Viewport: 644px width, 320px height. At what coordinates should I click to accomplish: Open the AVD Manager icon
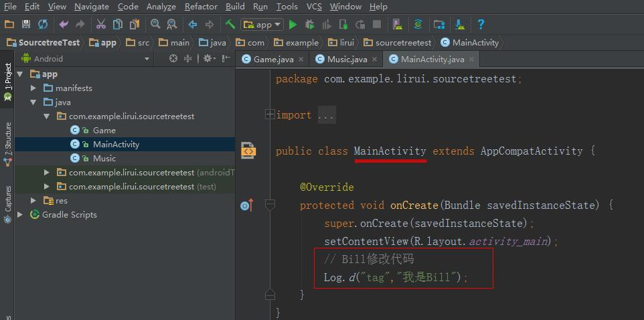pos(397,25)
